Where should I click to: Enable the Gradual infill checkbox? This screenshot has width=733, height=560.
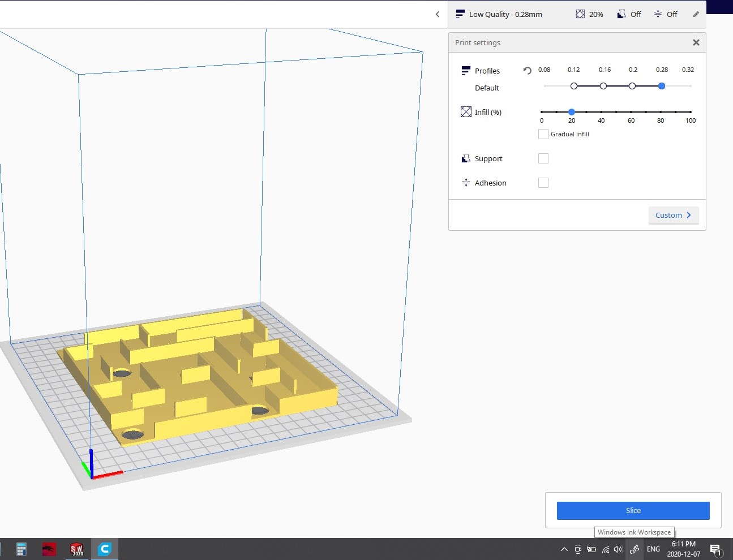pyautogui.click(x=543, y=134)
